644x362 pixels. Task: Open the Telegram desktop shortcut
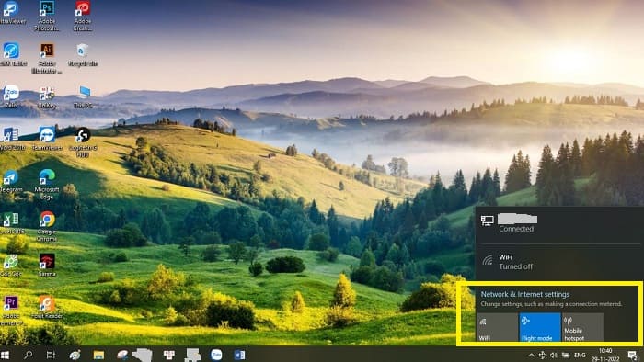tap(11, 181)
